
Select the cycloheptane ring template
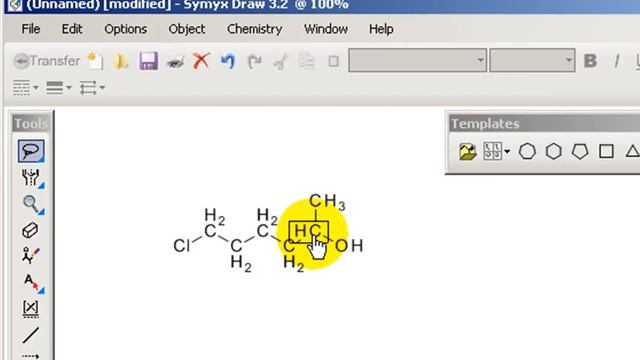527,151
